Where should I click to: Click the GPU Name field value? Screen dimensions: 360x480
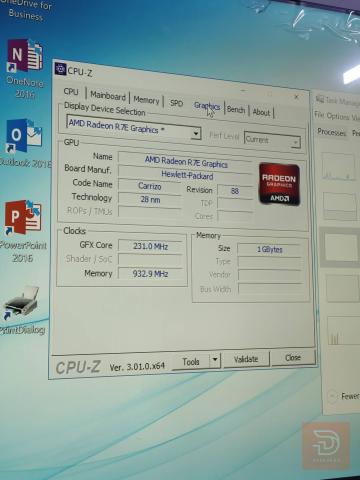[x=185, y=162]
